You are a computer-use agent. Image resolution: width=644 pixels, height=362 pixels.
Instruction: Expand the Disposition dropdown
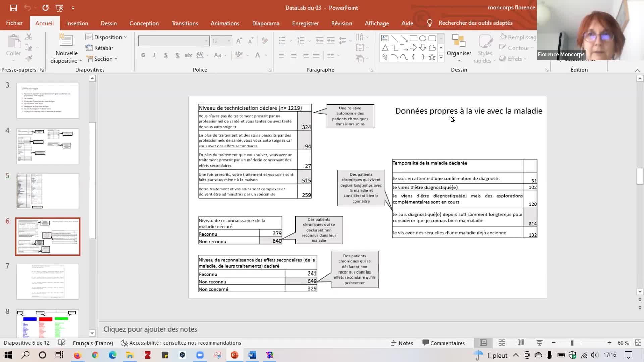coord(107,37)
